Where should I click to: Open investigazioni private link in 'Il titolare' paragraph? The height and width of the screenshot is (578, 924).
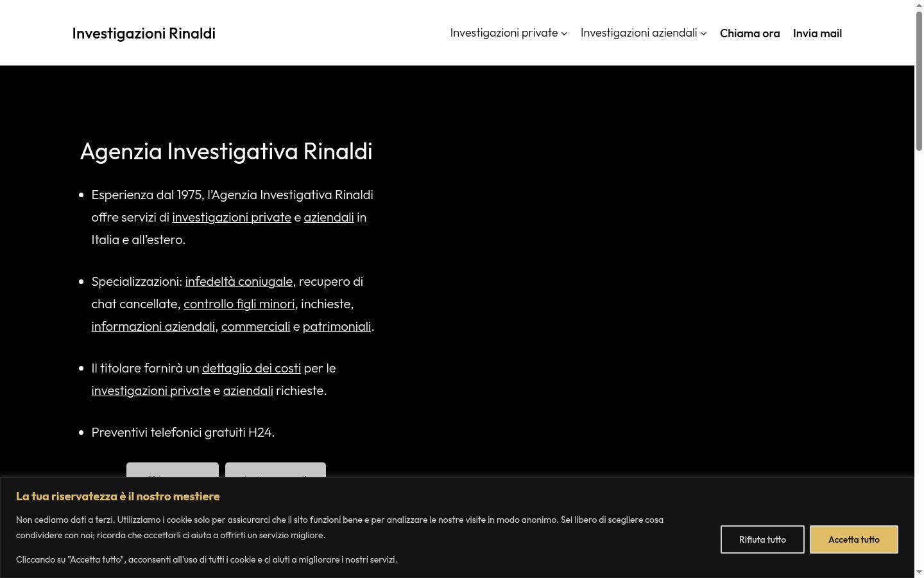(x=151, y=390)
